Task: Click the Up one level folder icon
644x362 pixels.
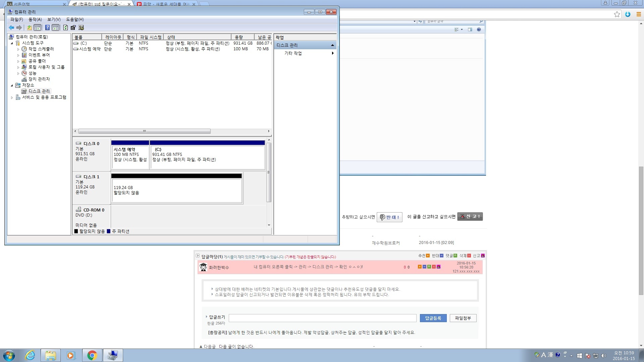Action: pos(30,27)
